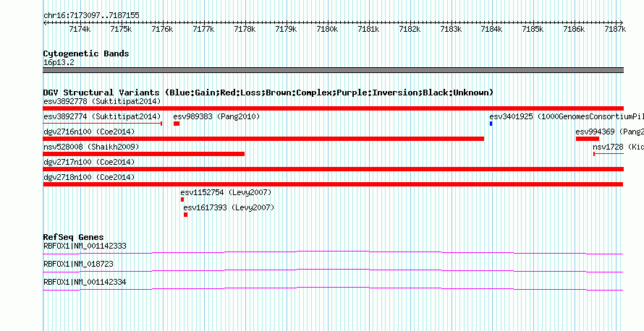Click the dgv2718n100 (Coe2014) label
644x331 pixels.
[89, 177]
